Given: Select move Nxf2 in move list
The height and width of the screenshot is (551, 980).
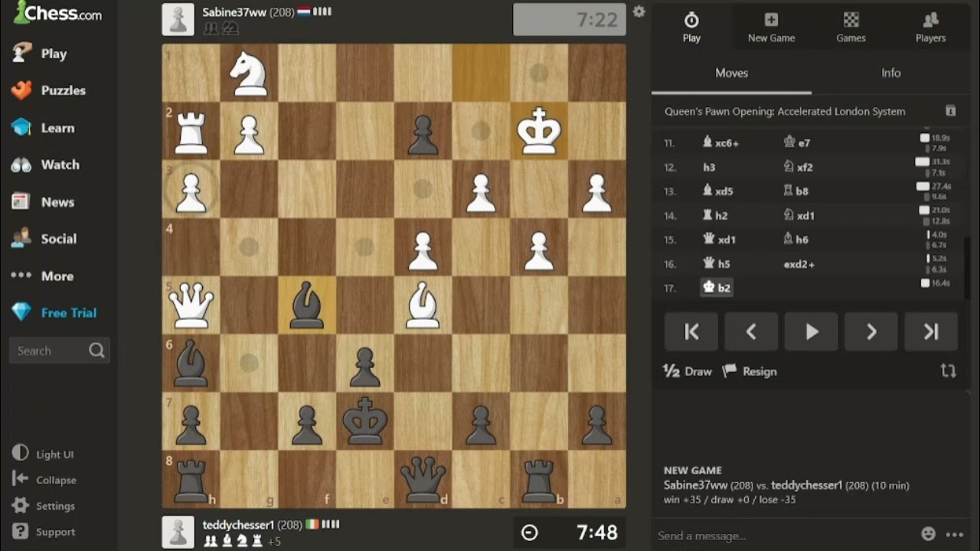Looking at the screenshot, I should (x=798, y=167).
